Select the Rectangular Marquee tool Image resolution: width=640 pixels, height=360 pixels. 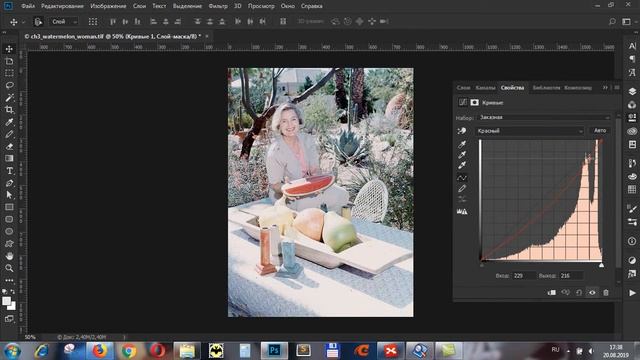pyautogui.click(x=9, y=73)
